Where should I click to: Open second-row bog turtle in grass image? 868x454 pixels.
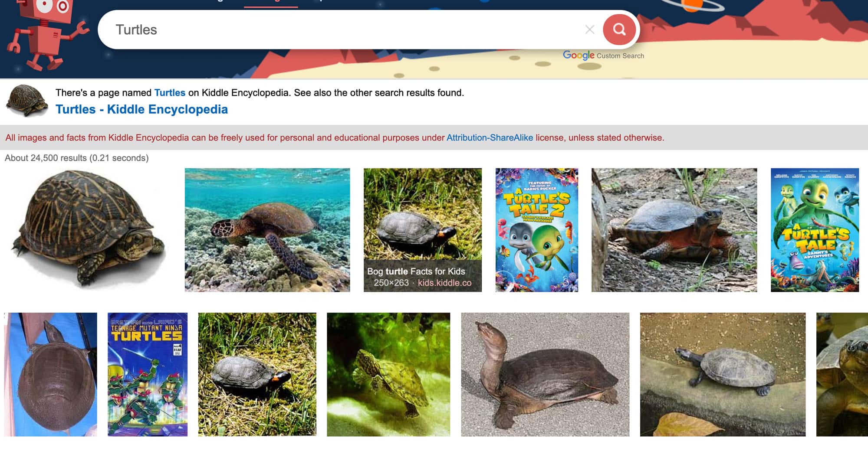pos(257,374)
